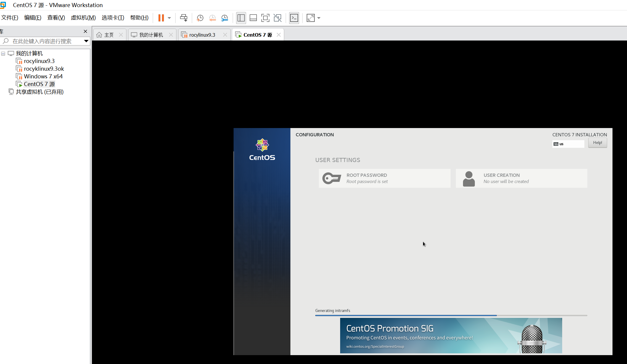Screen dimensions: 627x364
Task: Click the CentOS logo in the sidebar
Action: pyautogui.click(x=262, y=150)
